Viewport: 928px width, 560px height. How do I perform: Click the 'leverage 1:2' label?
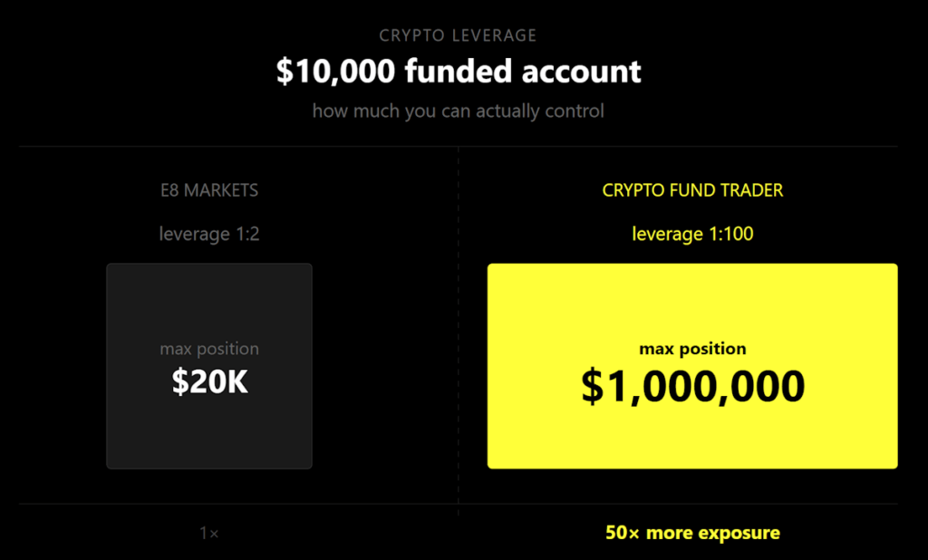[x=209, y=234]
